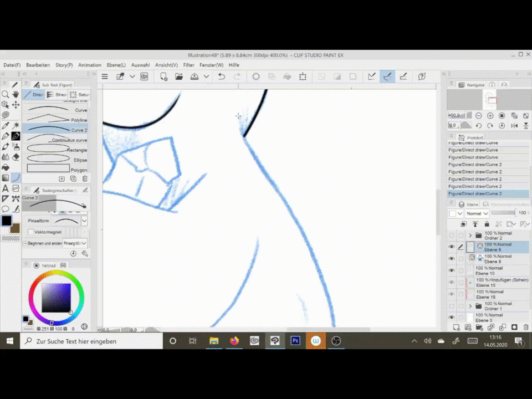This screenshot has width=532, height=399.
Task: Click the Scale/Rotate transform icon
Action: tap(303, 76)
